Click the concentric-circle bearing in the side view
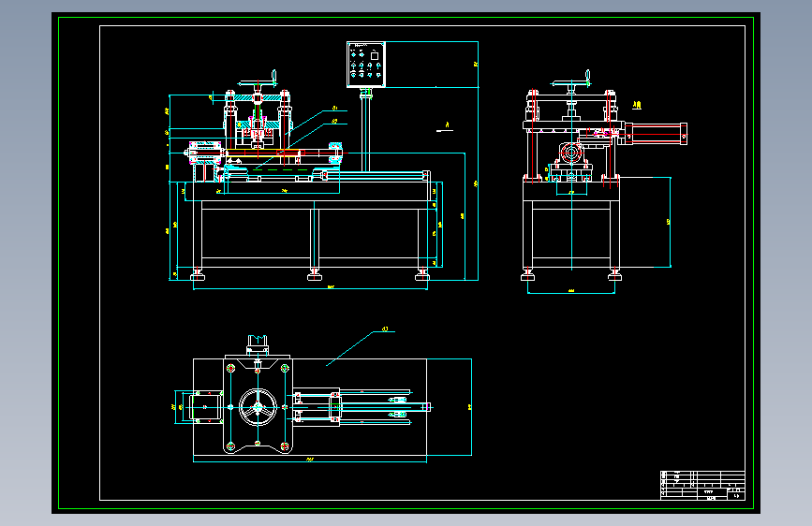 [571, 153]
